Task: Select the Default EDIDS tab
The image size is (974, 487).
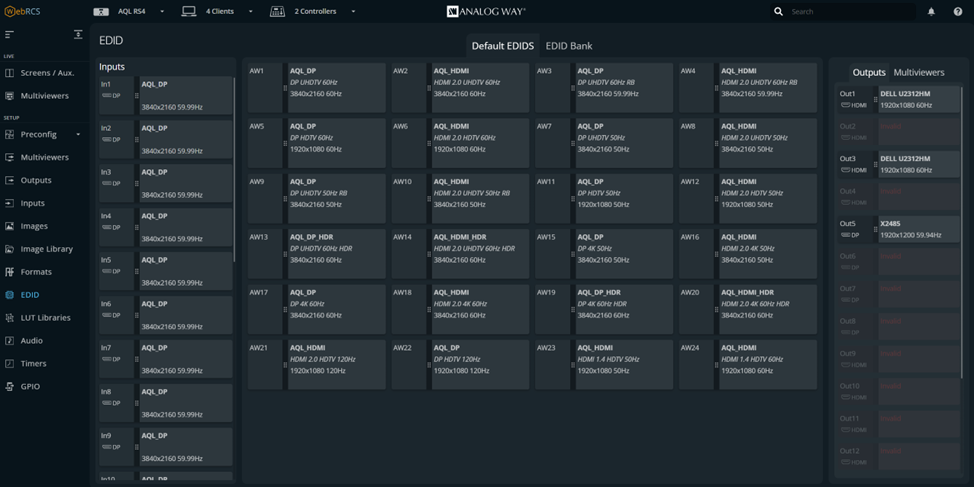Action: point(503,46)
